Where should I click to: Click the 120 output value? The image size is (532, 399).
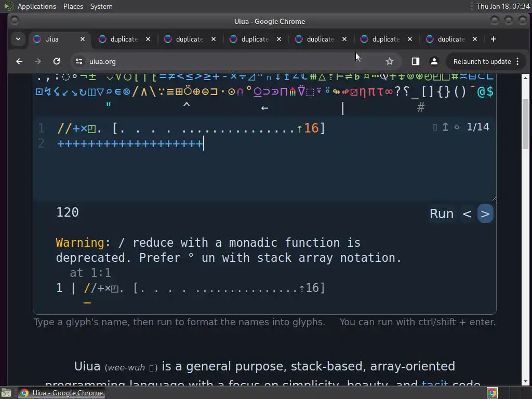pyautogui.click(x=68, y=212)
